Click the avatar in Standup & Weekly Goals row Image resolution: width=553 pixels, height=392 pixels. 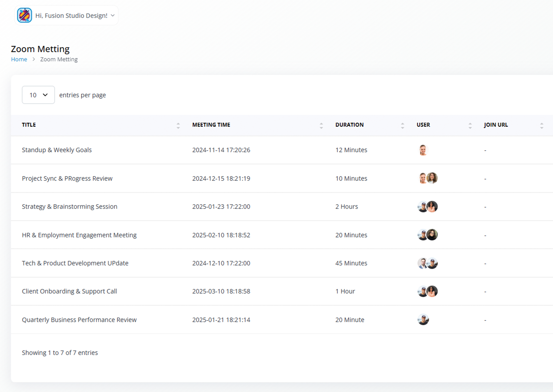(423, 150)
